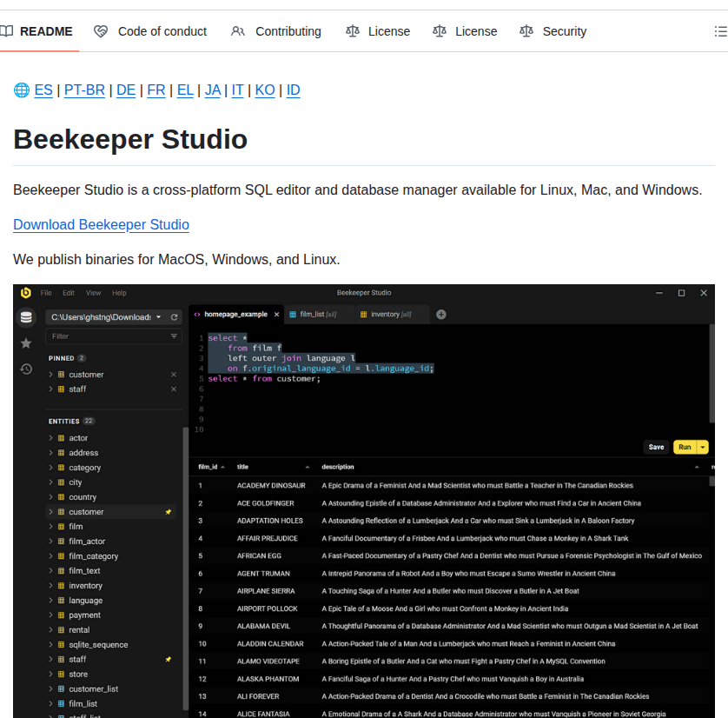The width and height of the screenshot is (728, 718).
Task: Focus the entity Filter field
Action: pos(114,336)
